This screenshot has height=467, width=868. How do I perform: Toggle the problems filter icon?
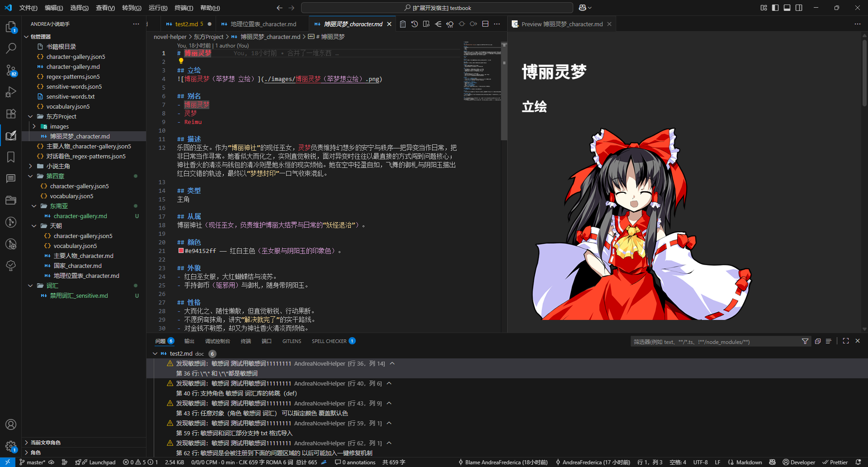[x=805, y=341]
